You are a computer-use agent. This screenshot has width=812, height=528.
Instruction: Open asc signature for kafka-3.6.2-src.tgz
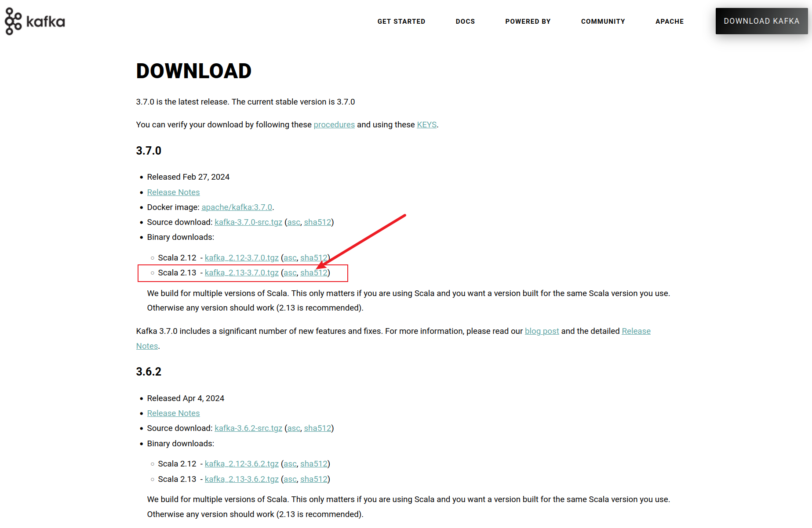click(294, 428)
